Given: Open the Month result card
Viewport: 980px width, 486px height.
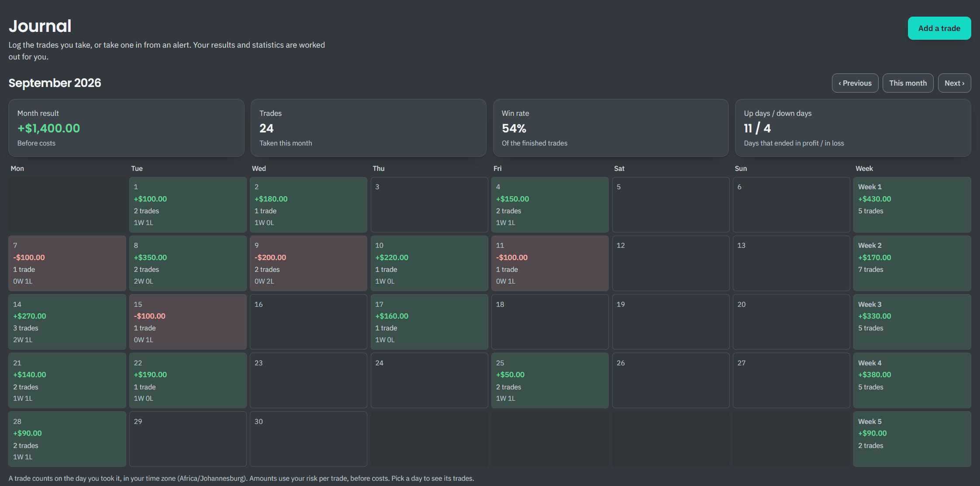Looking at the screenshot, I should click(x=126, y=128).
